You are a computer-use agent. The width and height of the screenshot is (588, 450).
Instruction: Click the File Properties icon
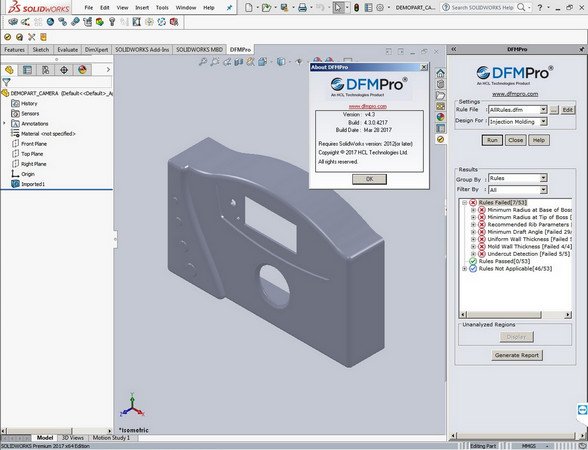369,8
